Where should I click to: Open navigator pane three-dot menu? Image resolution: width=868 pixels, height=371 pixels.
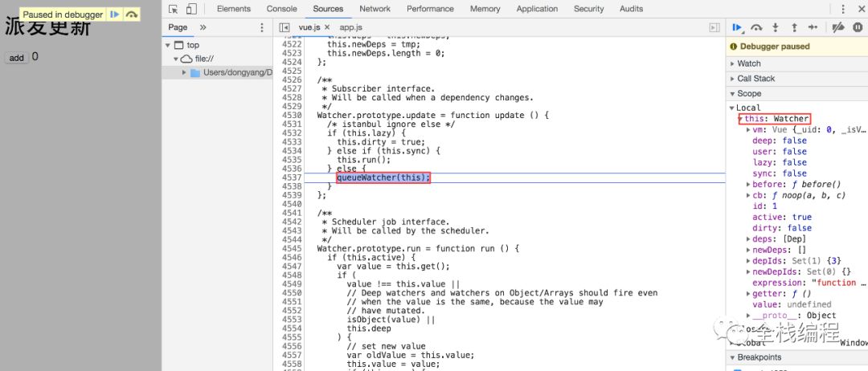(x=262, y=27)
